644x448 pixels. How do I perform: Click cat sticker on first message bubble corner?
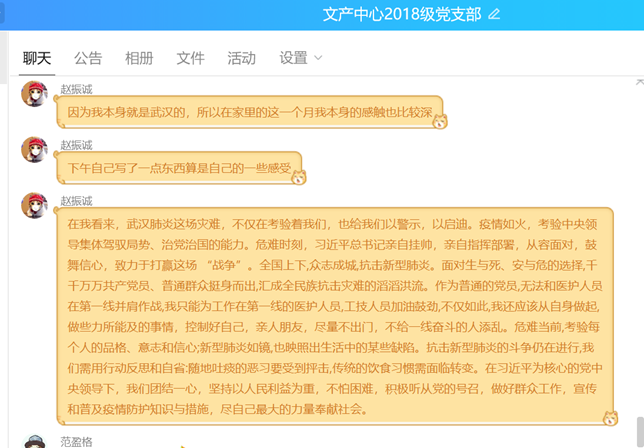(x=439, y=122)
